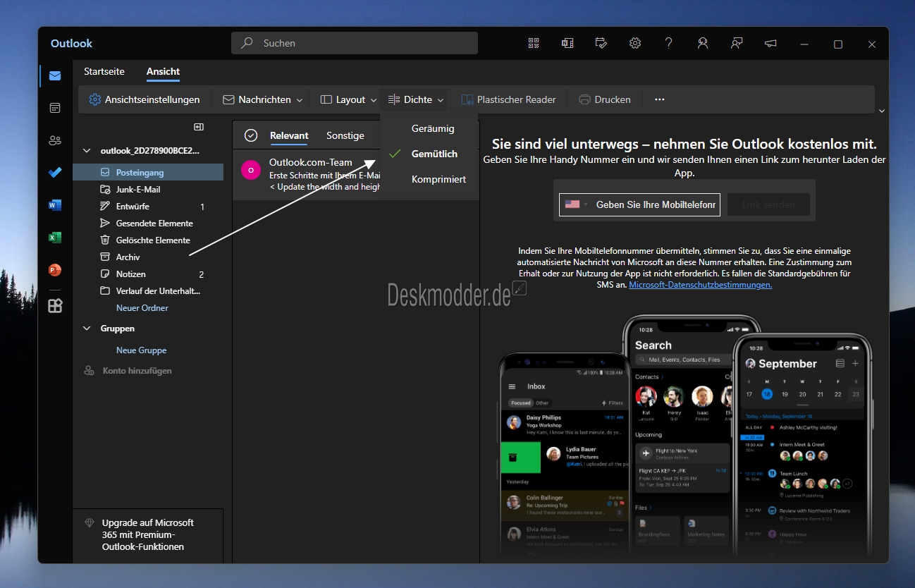Click the Outlook.com-Team sender avatar

[251, 170]
